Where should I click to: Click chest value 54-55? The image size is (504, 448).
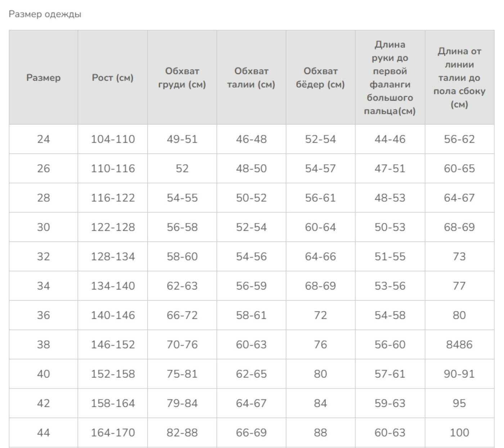(x=182, y=198)
